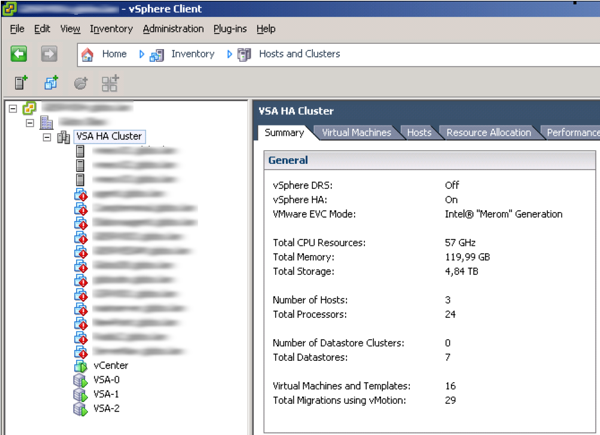Viewport: 600px width, 435px height.
Task: Collapse the VSA HA Cluster node
Action: (x=47, y=137)
